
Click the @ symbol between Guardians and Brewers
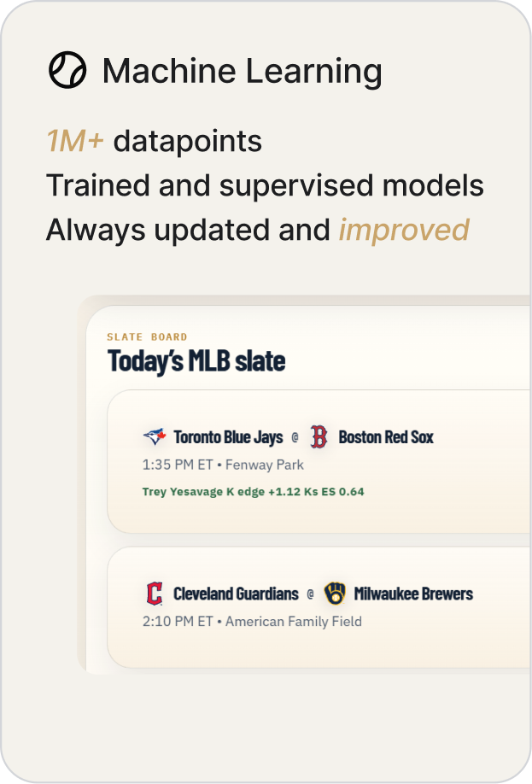tap(311, 594)
